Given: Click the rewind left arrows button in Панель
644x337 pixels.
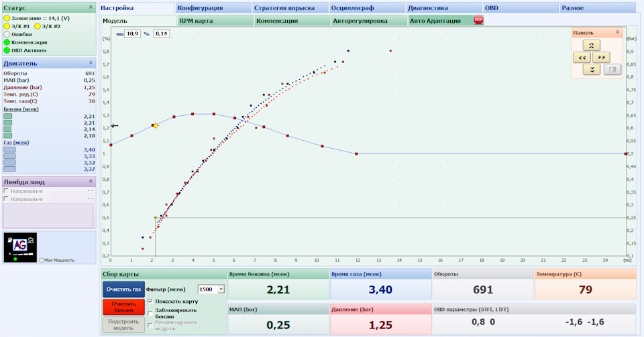Looking at the screenshot, I should coord(582,58).
